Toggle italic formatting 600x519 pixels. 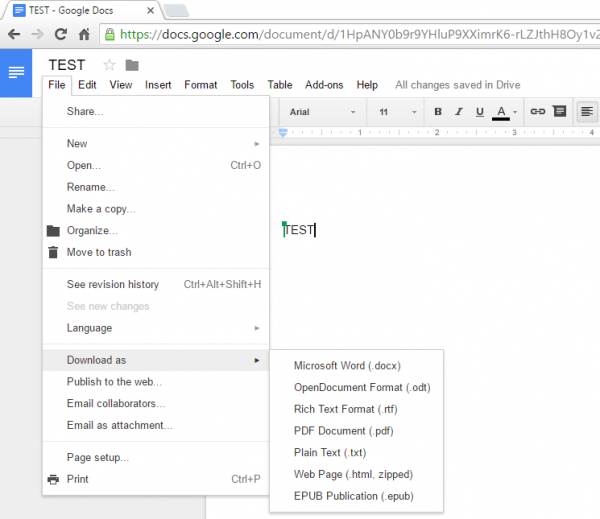point(459,112)
